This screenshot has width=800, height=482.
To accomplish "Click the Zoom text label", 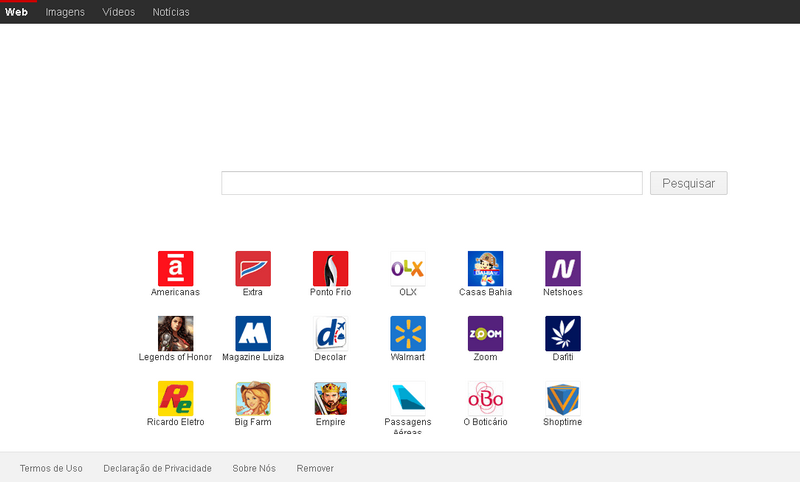I will click(485, 357).
